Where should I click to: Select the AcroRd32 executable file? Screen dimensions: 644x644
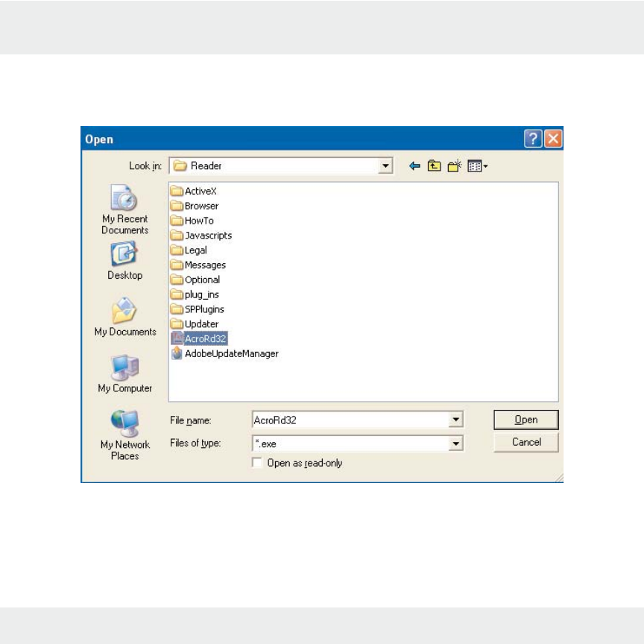[x=199, y=338]
